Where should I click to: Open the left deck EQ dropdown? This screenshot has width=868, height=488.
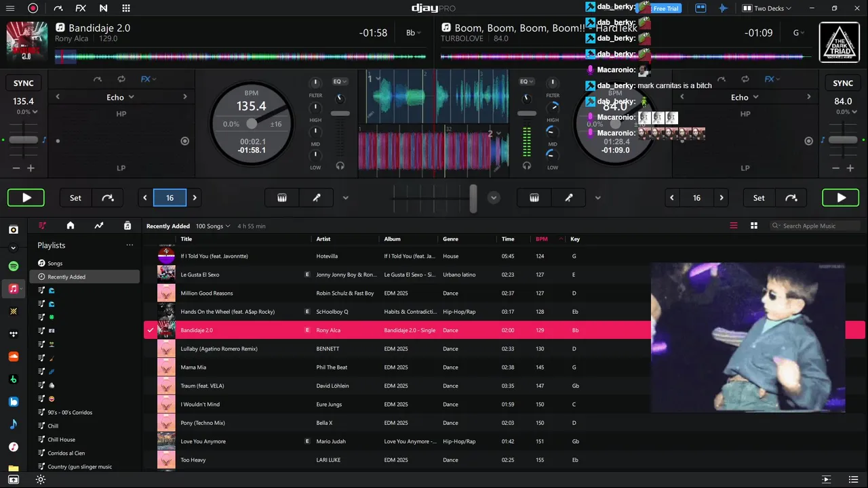(x=340, y=81)
